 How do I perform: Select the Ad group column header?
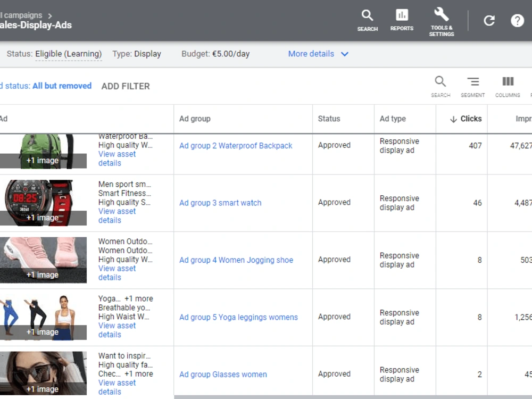point(195,119)
